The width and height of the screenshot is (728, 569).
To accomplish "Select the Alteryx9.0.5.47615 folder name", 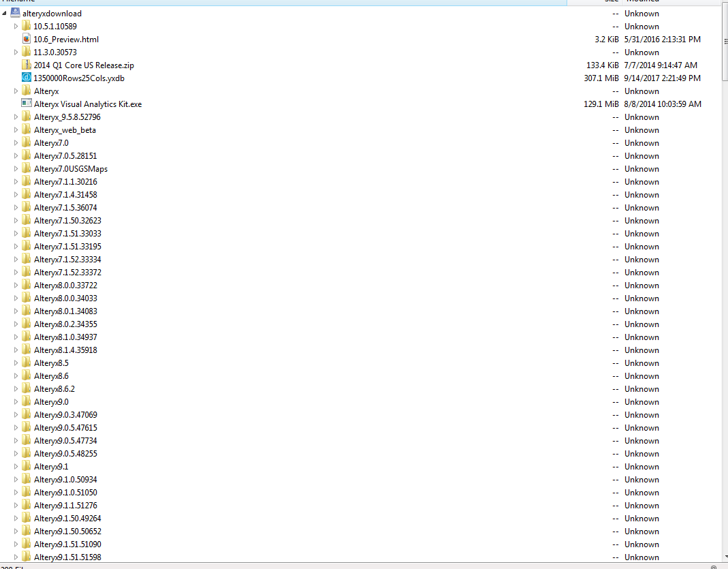I will [x=65, y=428].
